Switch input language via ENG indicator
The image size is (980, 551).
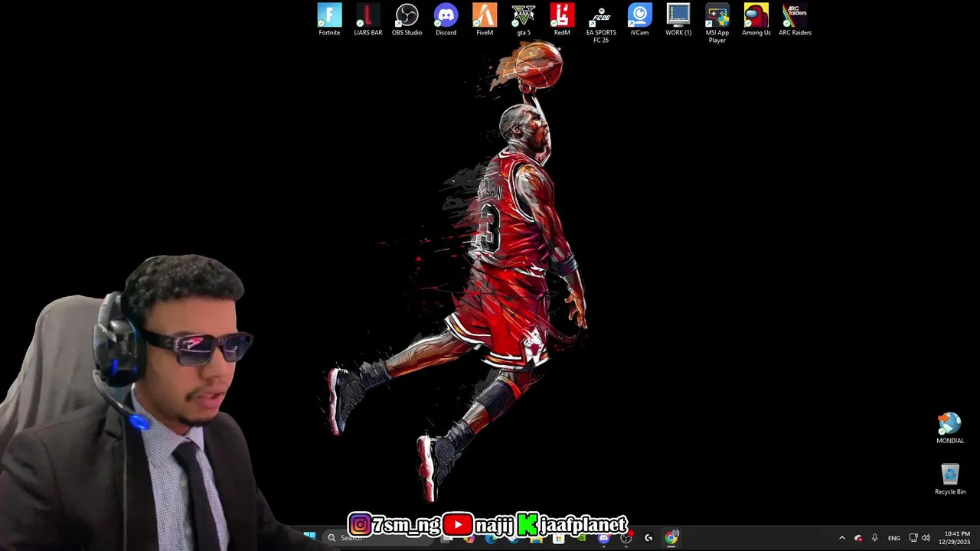[x=893, y=538]
